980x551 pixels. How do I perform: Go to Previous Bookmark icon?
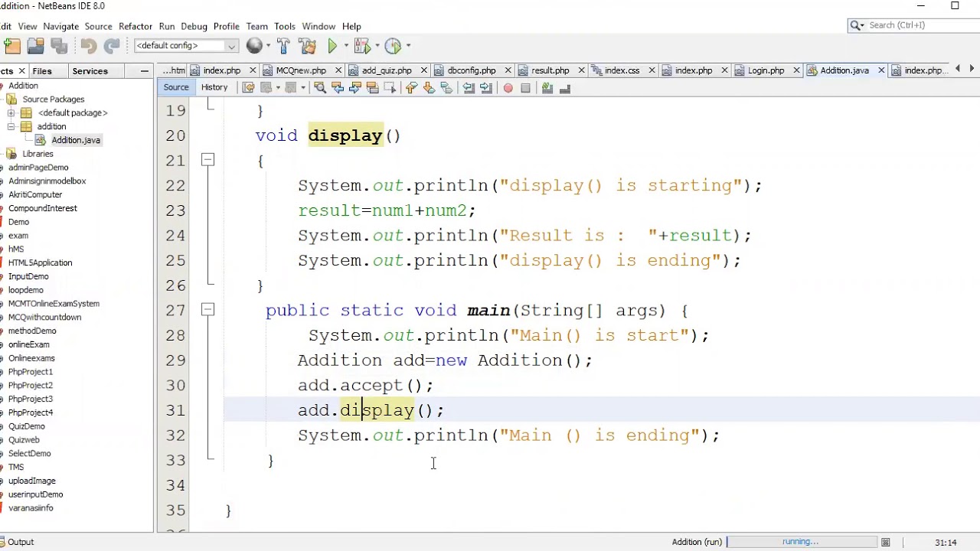click(410, 88)
